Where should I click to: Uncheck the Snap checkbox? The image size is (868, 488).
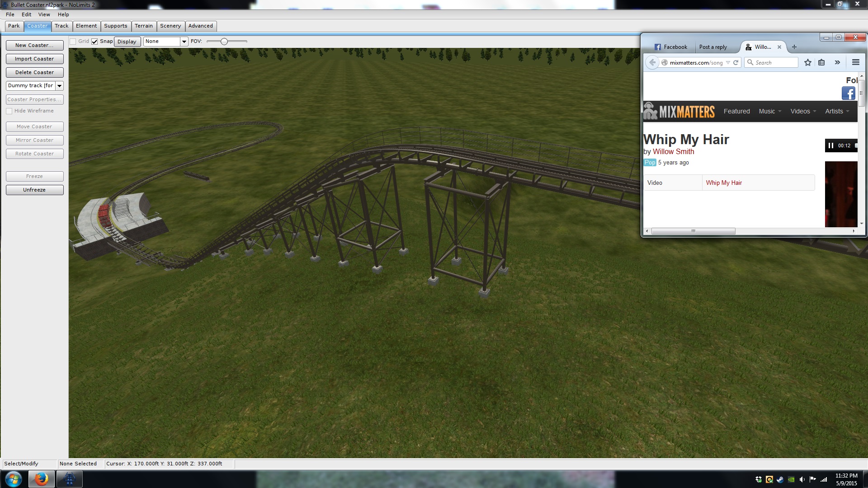[x=94, y=42]
